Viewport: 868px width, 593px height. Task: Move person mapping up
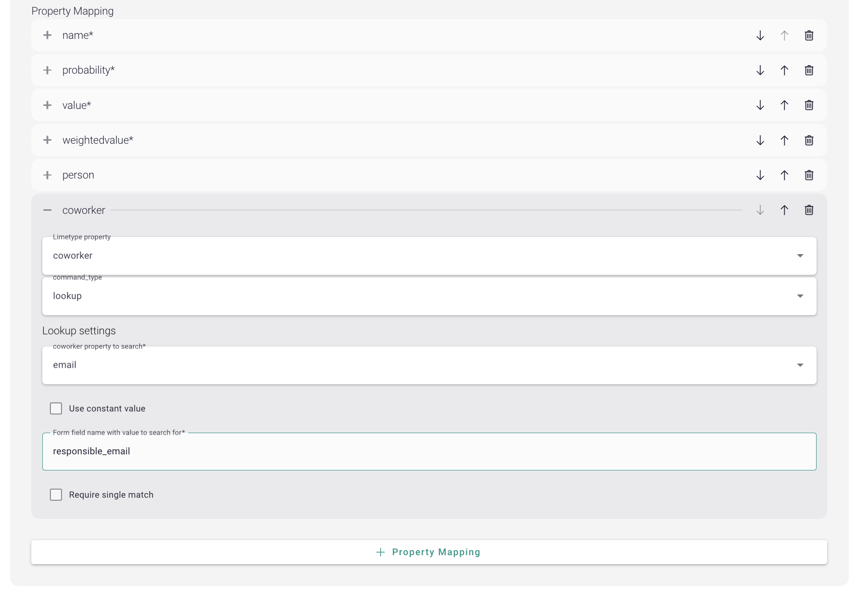[x=784, y=175]
